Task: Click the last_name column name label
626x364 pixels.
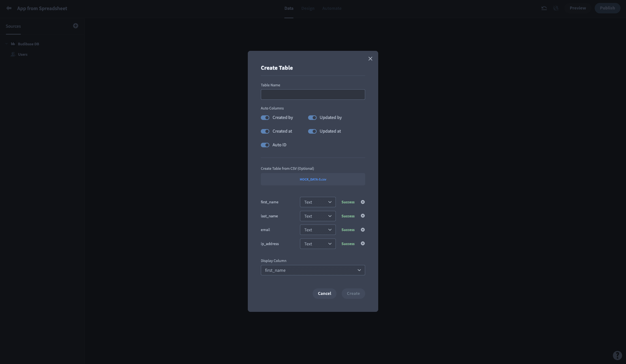Action: click(x=269, y=216)
